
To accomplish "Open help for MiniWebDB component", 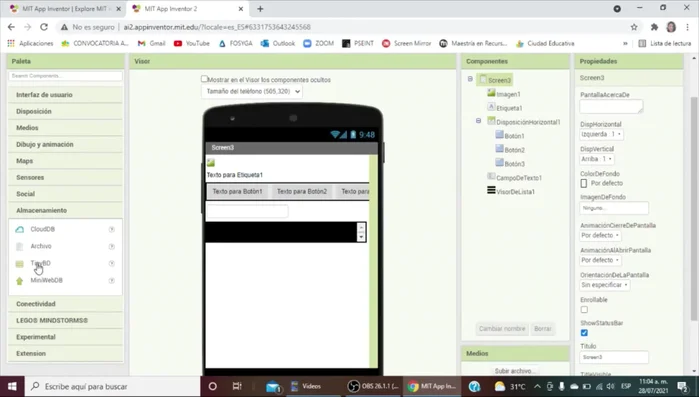I will coord(112,280).
